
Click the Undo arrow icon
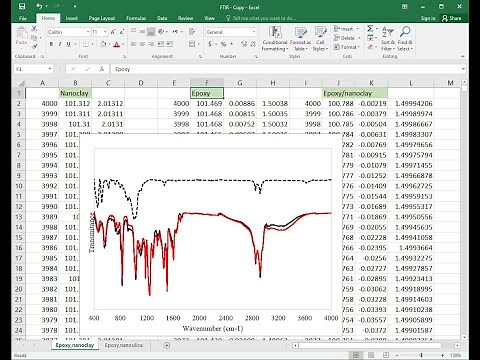tap(39, 7)
